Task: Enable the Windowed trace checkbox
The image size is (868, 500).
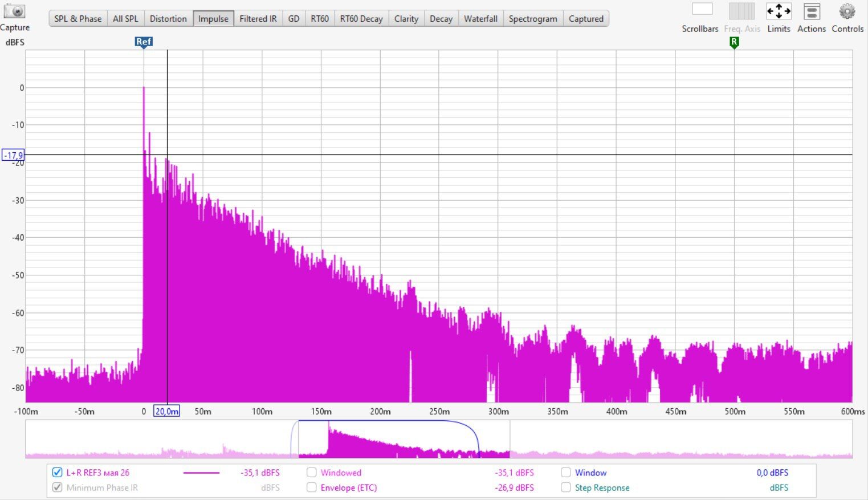Action: 312,472
